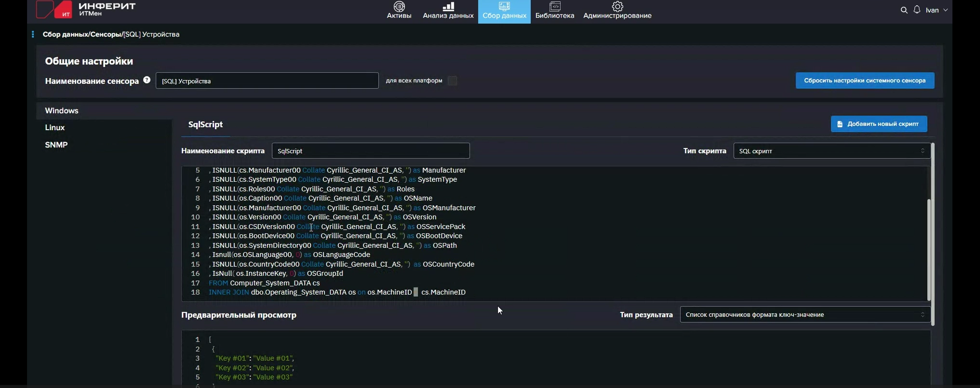Open the Активы section icon

pyautogui.click(x=399, y=7)
